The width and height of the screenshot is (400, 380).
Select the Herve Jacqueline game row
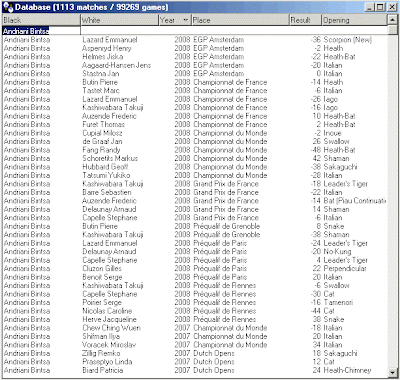click(195, 319)
